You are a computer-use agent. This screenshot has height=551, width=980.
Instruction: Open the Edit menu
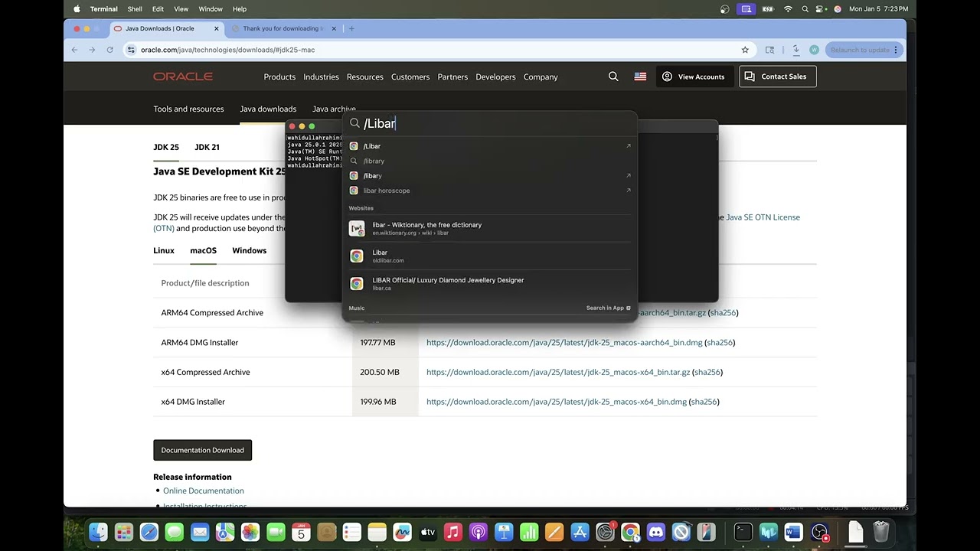pyautogui.click(x=158, y=9)
